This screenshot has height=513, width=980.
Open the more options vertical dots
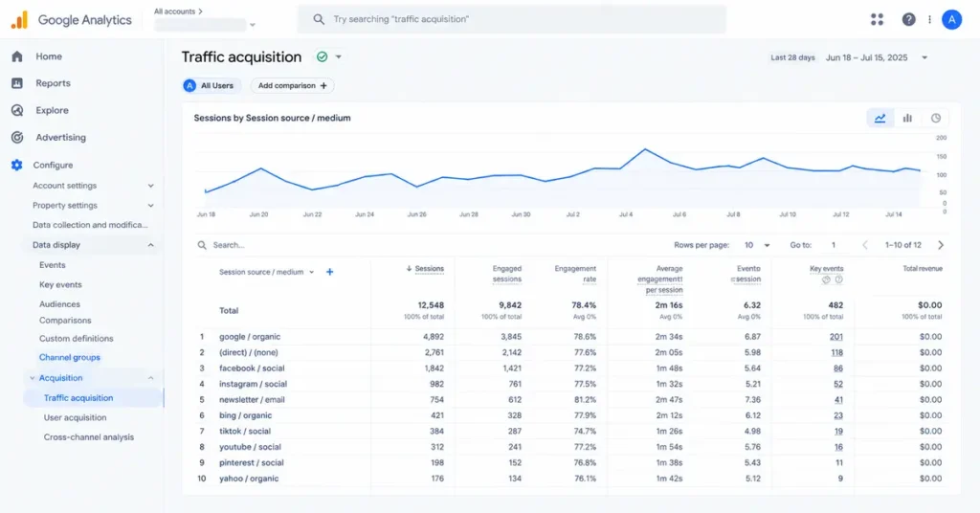(x=929, y=19)
